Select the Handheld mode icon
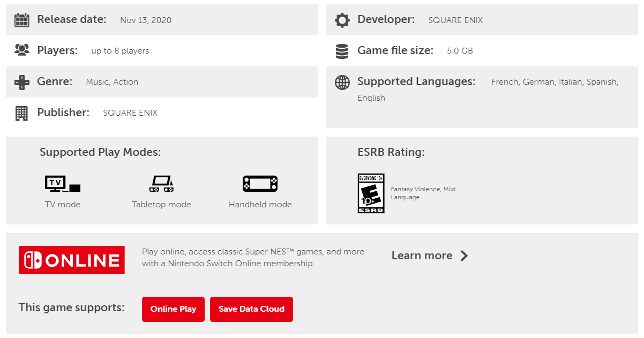Screen dimensions: 644x338 point(260,184)
